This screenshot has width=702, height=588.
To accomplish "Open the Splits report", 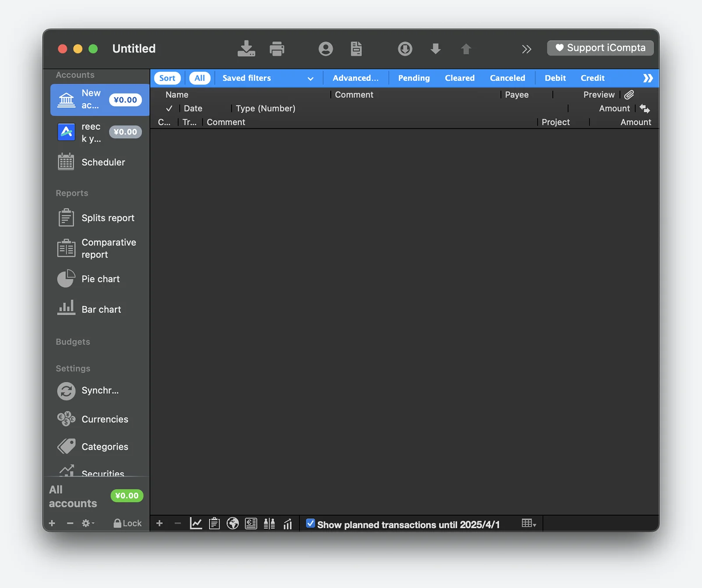I will click(x=100, y=218).
